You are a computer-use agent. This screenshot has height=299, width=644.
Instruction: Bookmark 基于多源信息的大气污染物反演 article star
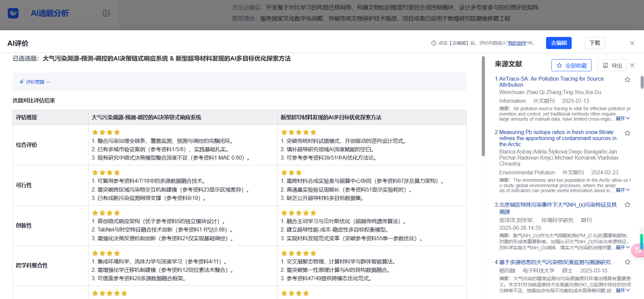click(627, 262)
